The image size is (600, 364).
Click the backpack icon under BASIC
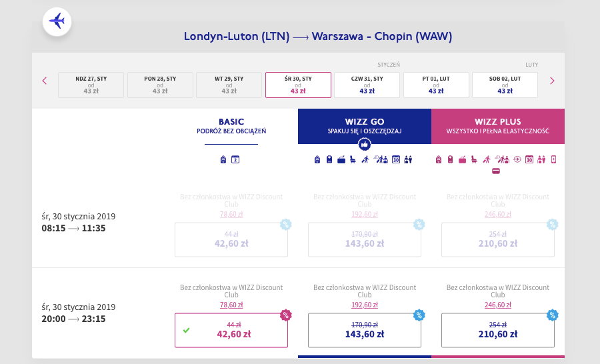(x=223, y=159)
